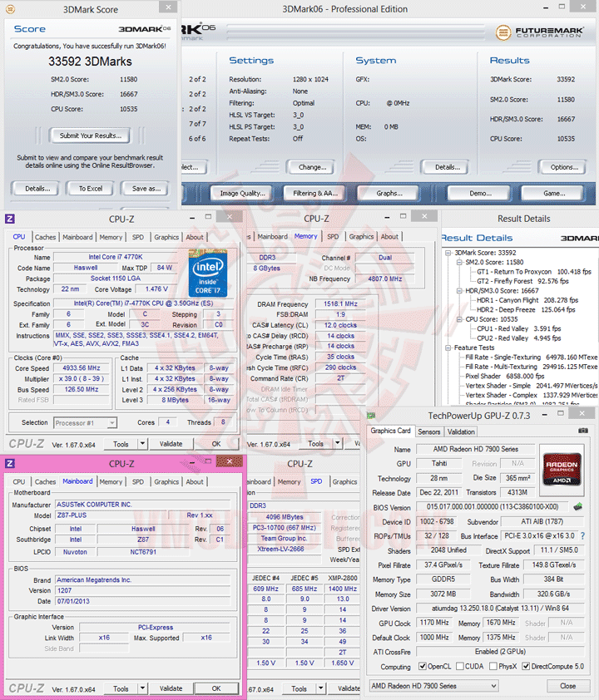This screenshot has width=599, height=700.
Task: Click the Image Quality button
Action: 242,194
